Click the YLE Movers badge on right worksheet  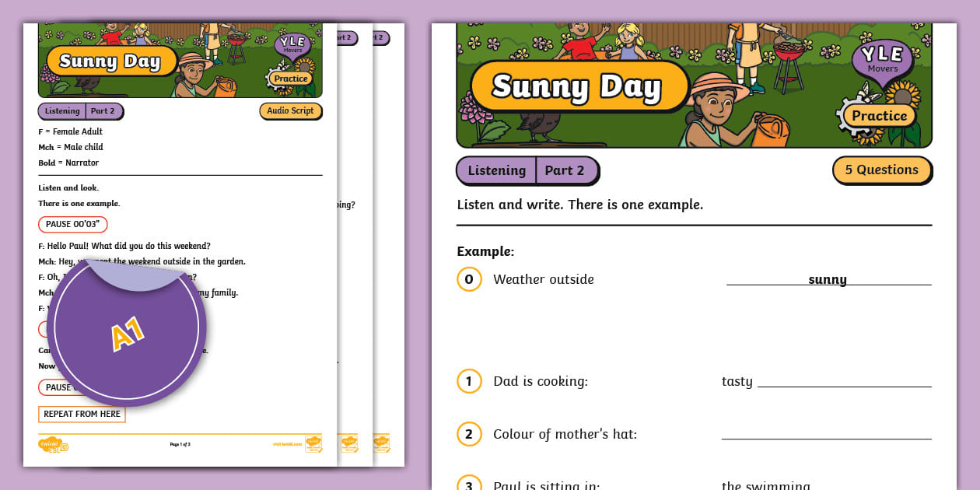click(x=882, y=59)
